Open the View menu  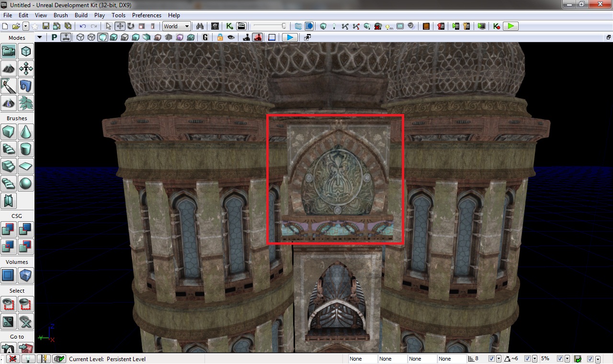(41, 15)
